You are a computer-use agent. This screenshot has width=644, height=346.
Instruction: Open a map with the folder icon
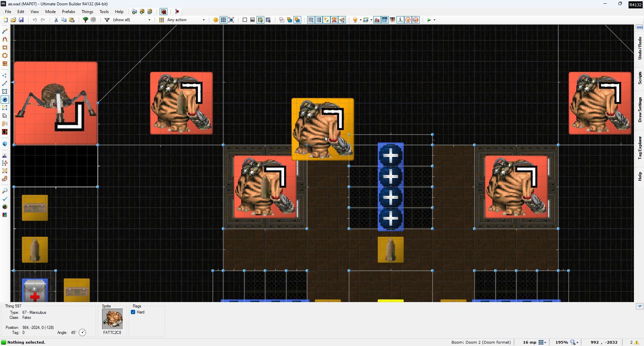[13, 20]
